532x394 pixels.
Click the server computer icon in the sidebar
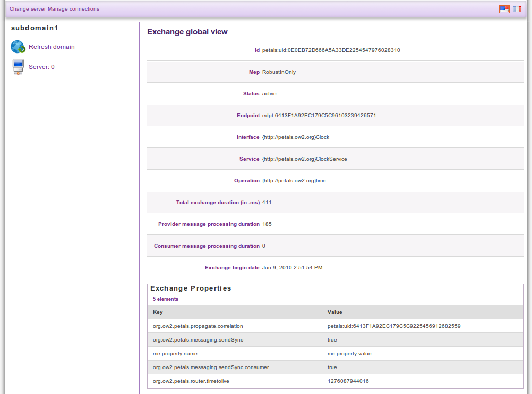point(18,67)
